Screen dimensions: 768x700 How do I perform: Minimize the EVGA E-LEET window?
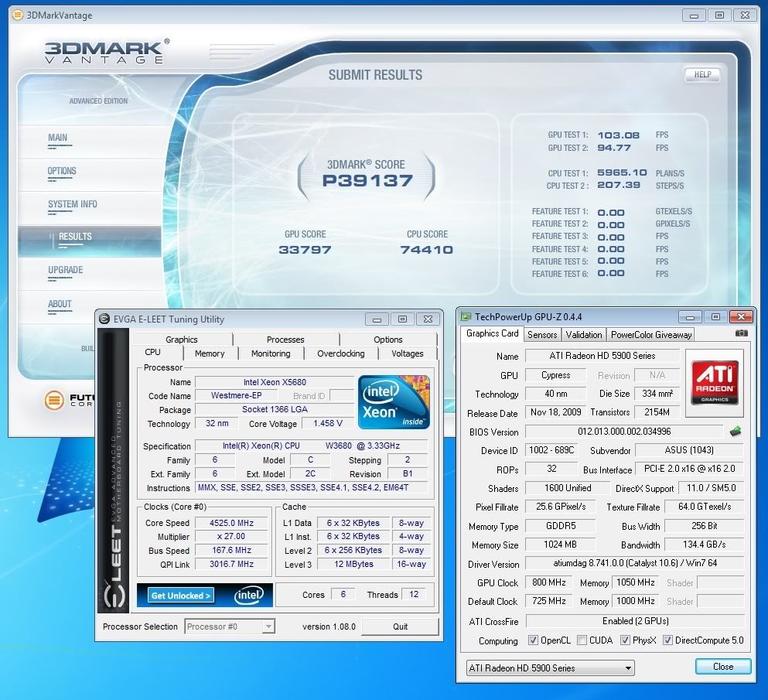pyautogui.click(x=377, y=319)
